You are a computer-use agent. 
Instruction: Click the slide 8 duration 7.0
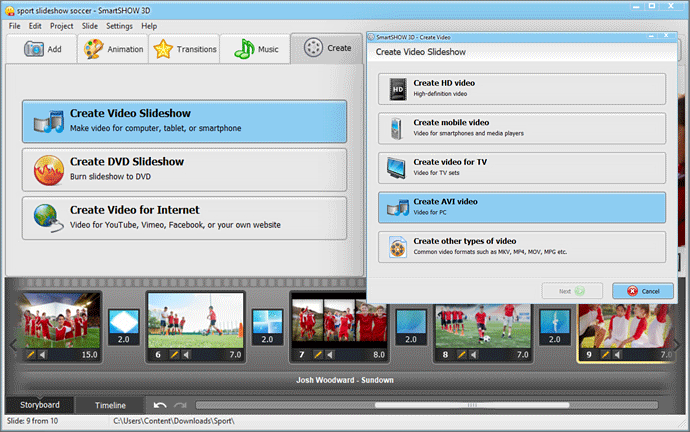(522, 355)
